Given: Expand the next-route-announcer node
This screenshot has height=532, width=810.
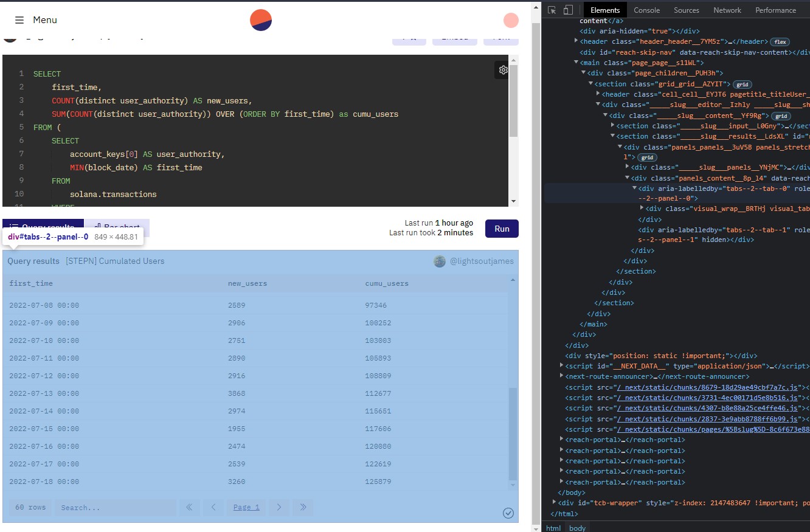Looking at the screenshot, I should (x=561, y=376).
